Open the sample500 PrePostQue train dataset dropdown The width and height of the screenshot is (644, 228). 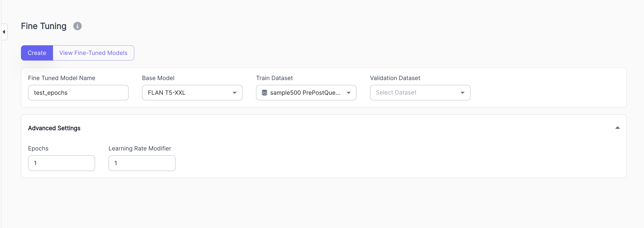click(x=305, y=93)
